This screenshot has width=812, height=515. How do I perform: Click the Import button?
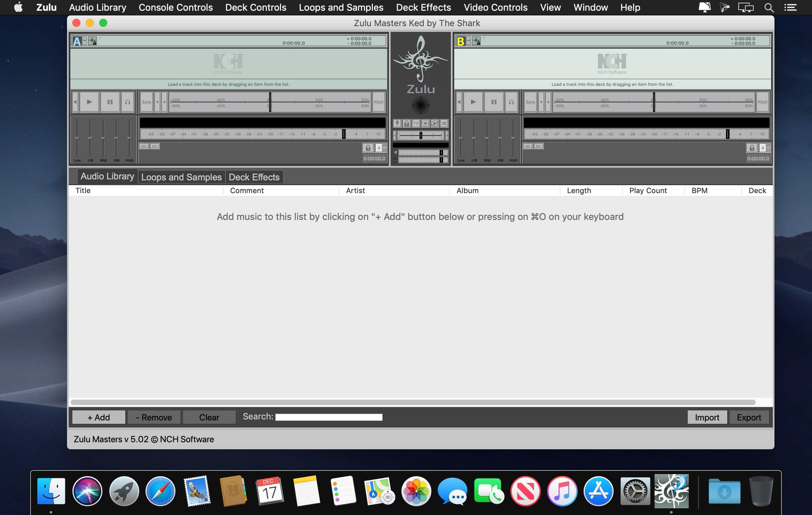(707, 417)
